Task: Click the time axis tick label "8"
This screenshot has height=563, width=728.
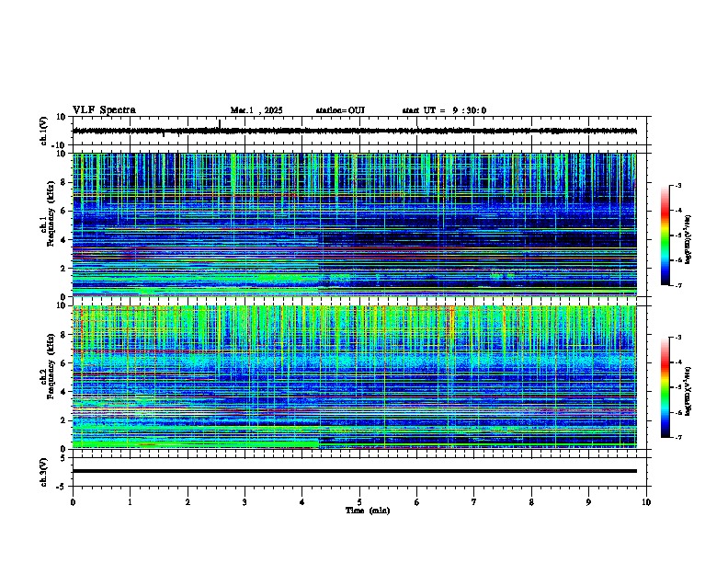Action: pyautogui.click(x=531, y=502)
